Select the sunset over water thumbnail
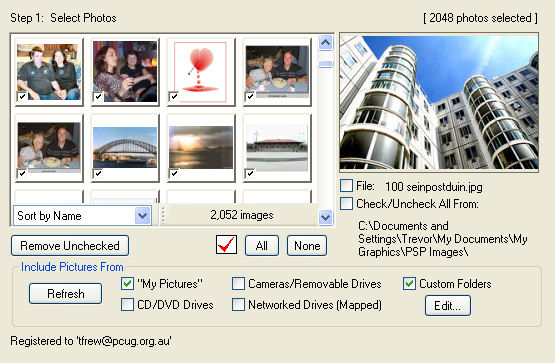 (x=201, y=148)
